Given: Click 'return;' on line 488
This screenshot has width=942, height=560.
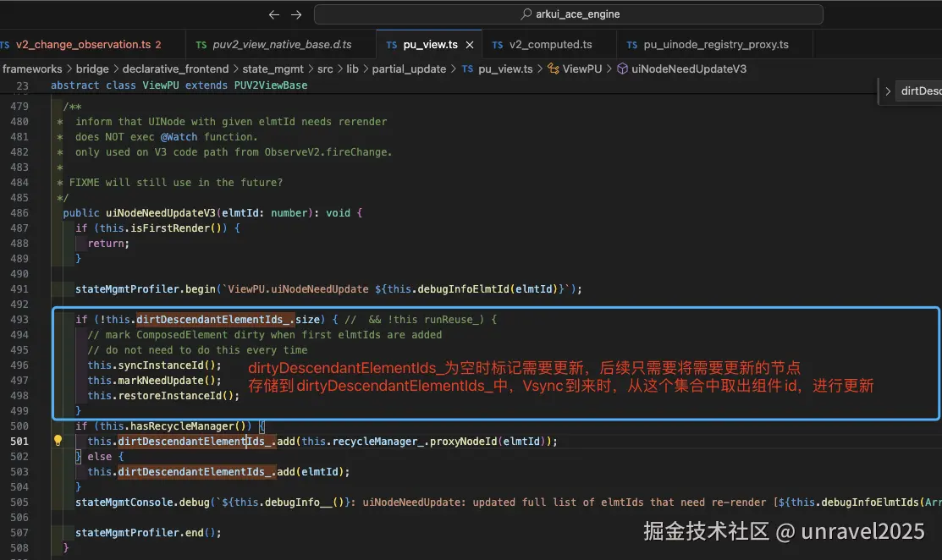Looking at the screenshot, I should click(x=108, y=243).
